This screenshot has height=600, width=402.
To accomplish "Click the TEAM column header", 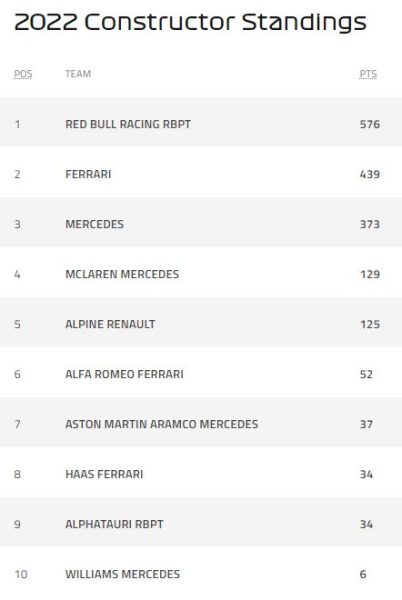I will (x=78, y=74).
